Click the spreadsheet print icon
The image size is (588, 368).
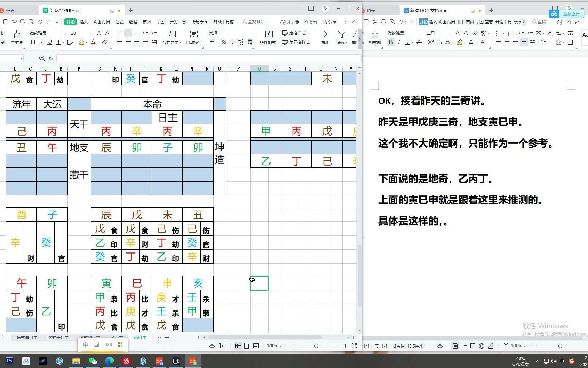pyautogui.click(x=23, y=22)
